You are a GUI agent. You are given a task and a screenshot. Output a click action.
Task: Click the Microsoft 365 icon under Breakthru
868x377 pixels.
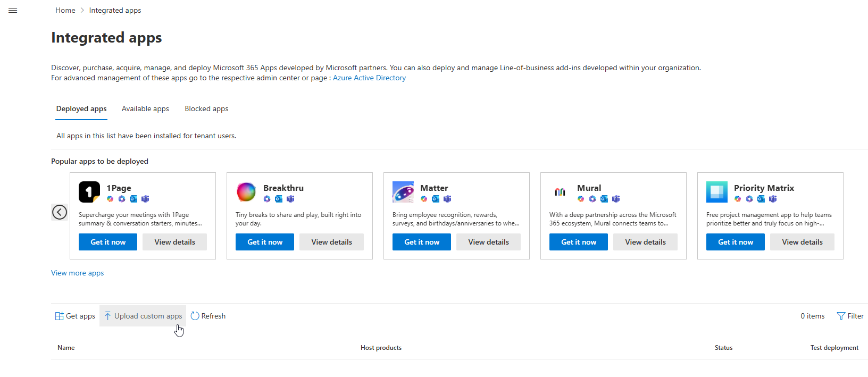(267, 199)
